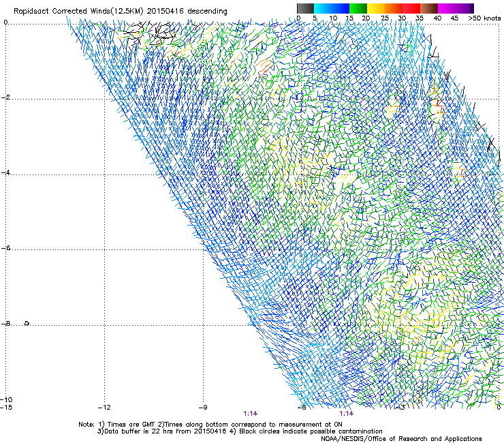Pick the green 15-20 knots legend swatch
Viewport: 504px width, 443px height.
tap(358, 8)
